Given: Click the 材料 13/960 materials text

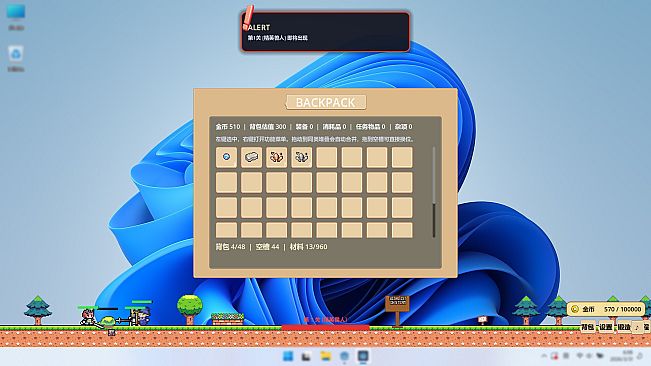Looking at the screenshot, I should pos(308,246).
